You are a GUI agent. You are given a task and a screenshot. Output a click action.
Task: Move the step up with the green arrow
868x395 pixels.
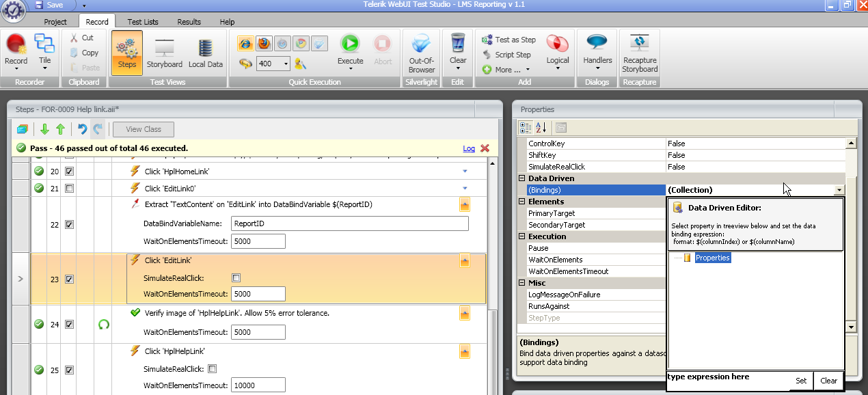tap(60, 128)
